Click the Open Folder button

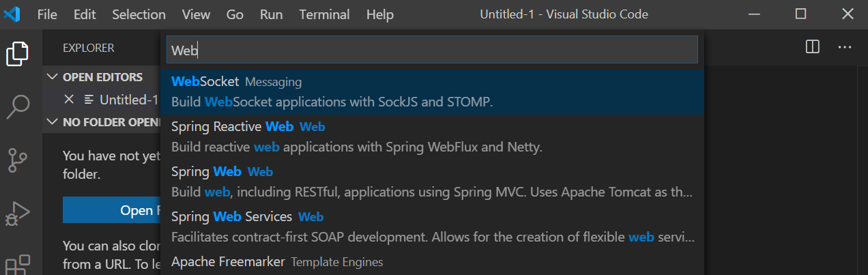click(x=112, y=210)
